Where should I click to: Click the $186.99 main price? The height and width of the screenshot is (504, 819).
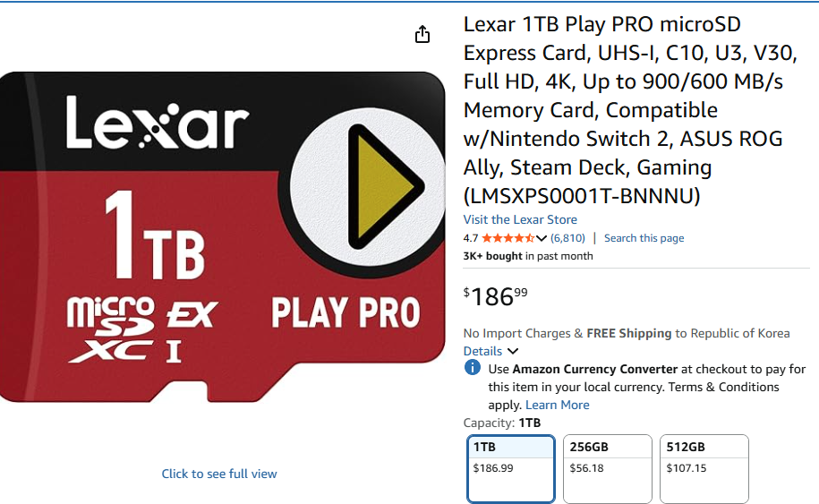coord(495,295)
